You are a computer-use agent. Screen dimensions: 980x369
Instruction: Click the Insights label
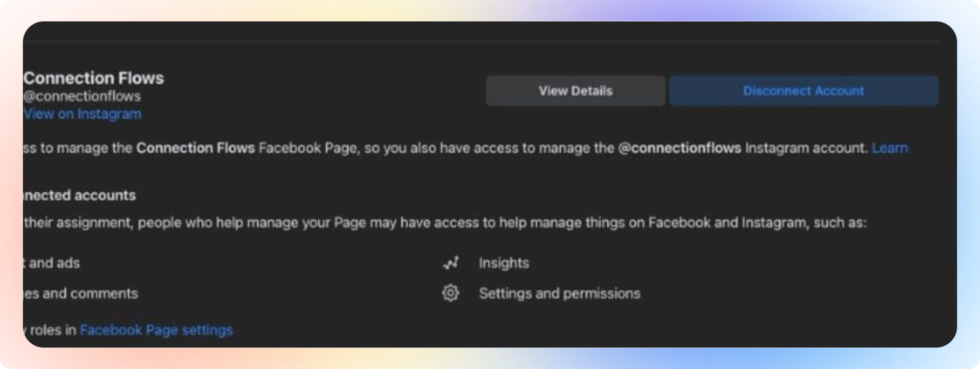tap(504, 263)
